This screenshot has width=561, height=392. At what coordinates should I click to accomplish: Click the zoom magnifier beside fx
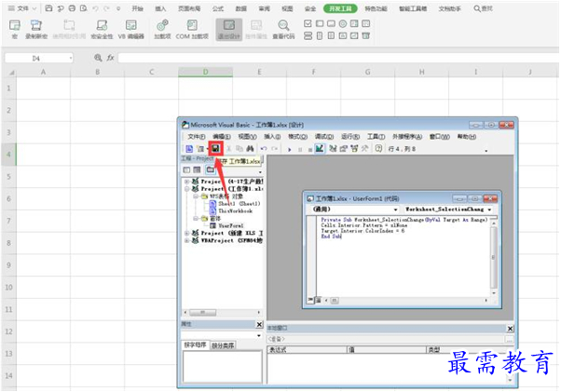(x=98, y=58)
